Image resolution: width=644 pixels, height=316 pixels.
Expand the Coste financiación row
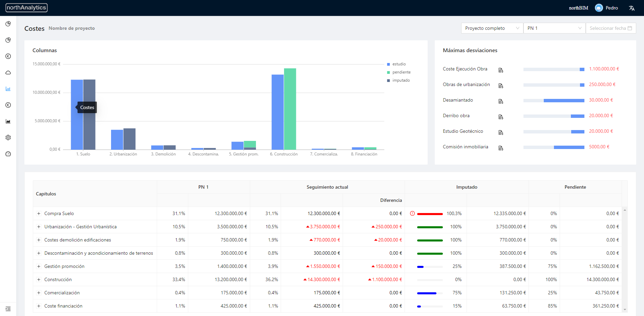[x=39, y=306]
